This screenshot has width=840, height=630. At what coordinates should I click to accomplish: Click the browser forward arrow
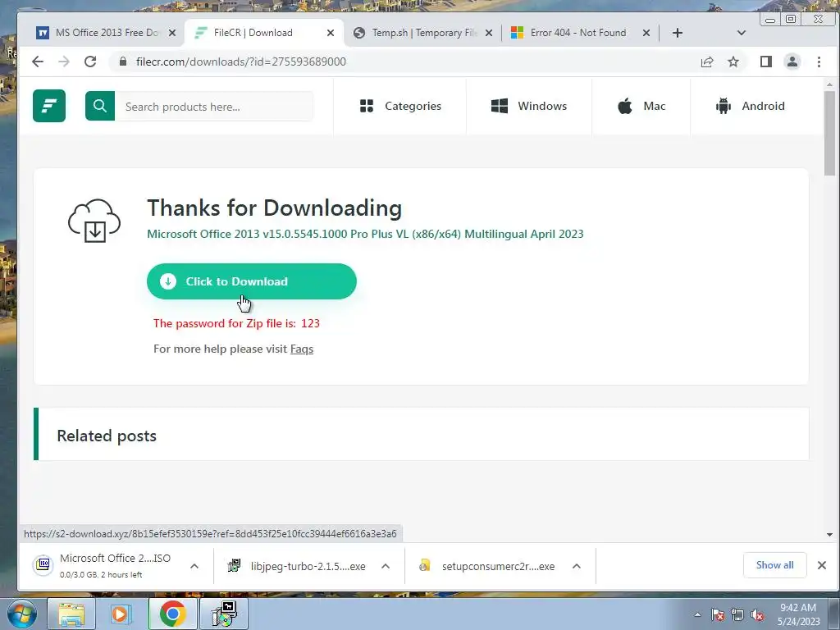(x=64, y=62)
